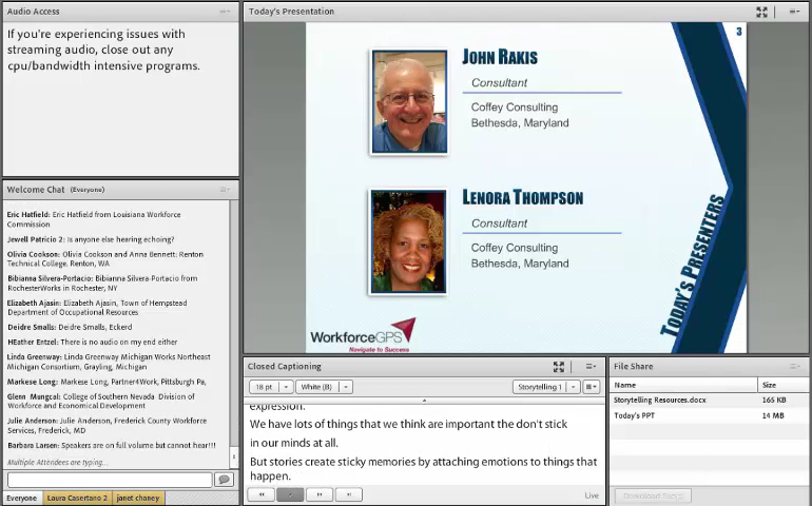Viewport: 812px width, 506px height.
Task: Click the chat message input field
Action: (x=110, y=480)
